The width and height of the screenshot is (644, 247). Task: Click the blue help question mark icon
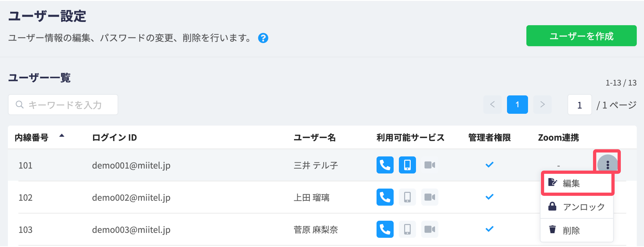tap(263, 38)
